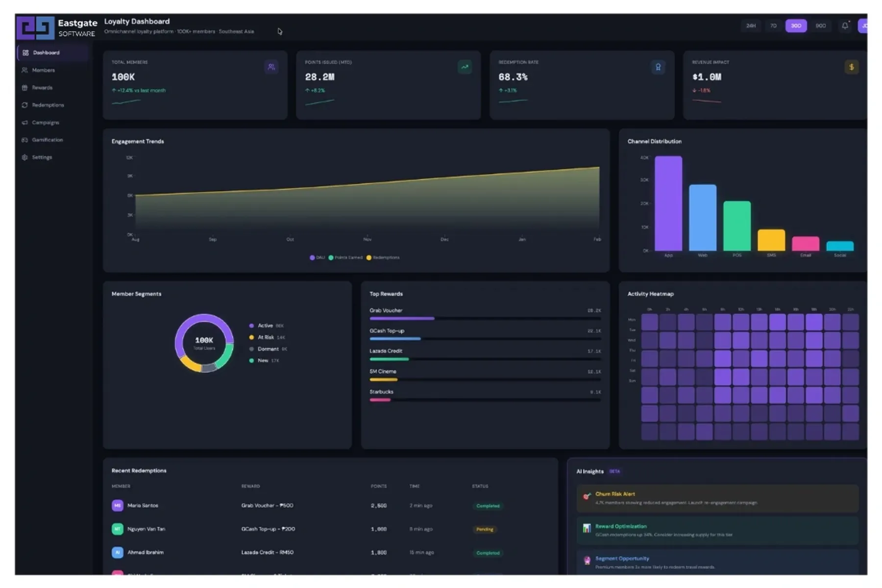
Task: Open Settings from the sidebar
Action: point(42,157)
